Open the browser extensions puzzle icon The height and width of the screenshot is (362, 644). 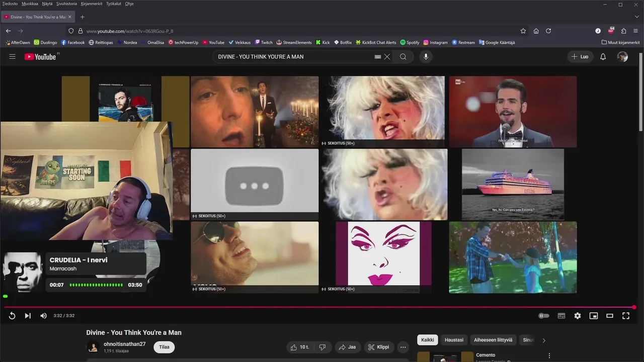[x=624, y=31]
